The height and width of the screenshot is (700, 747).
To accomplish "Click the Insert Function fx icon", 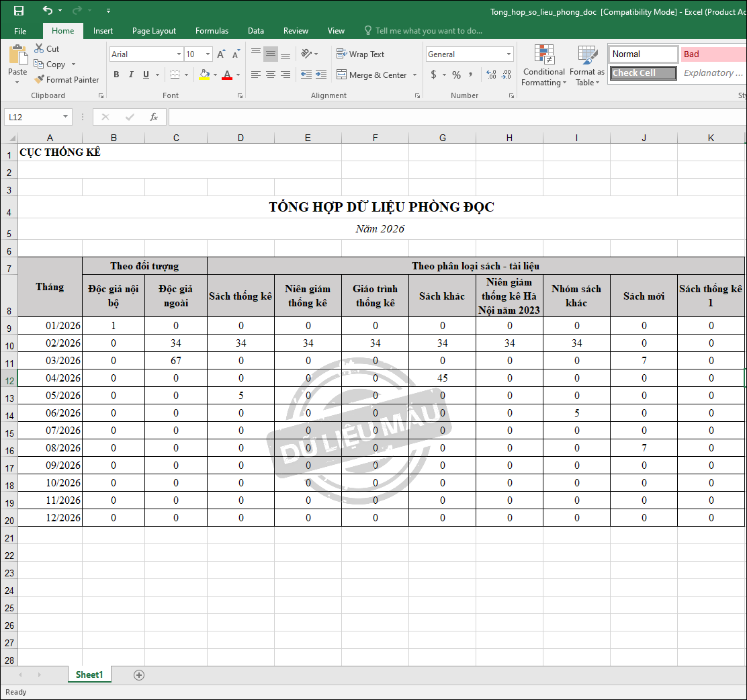I will 154,117.
